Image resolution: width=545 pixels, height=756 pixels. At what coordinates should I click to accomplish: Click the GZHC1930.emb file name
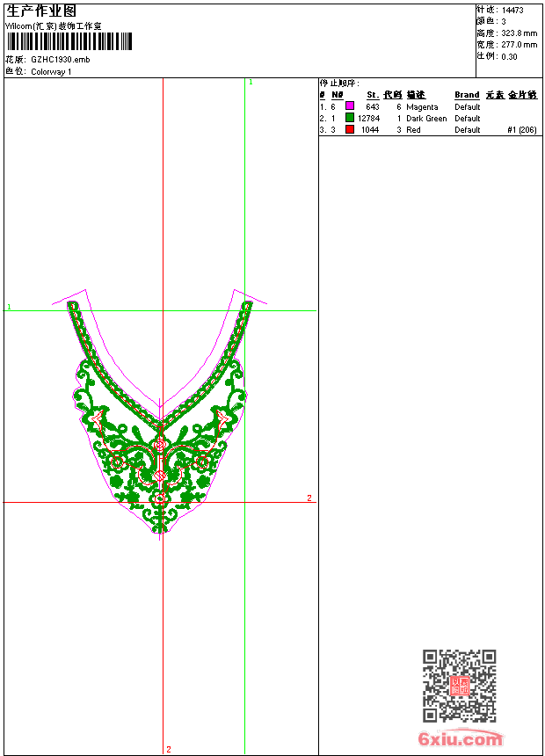60,60
